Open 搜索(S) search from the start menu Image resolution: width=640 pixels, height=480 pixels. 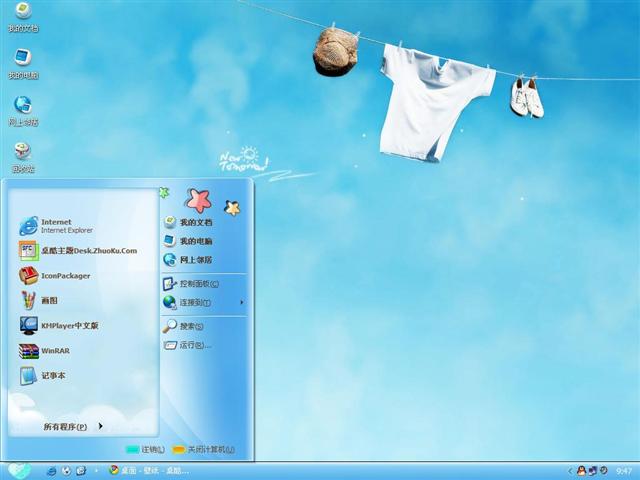tap(183, 326)
